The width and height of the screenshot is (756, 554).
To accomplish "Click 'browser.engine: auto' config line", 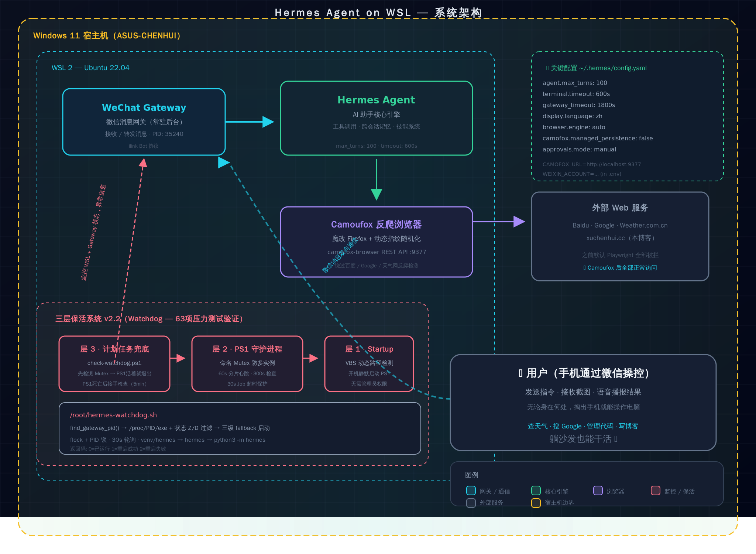I will (574, 127).
